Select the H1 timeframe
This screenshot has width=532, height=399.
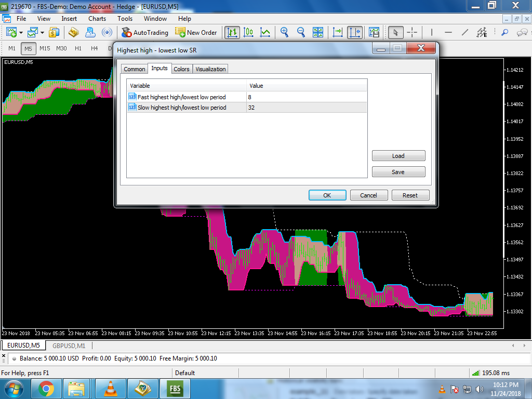(78, 48)
